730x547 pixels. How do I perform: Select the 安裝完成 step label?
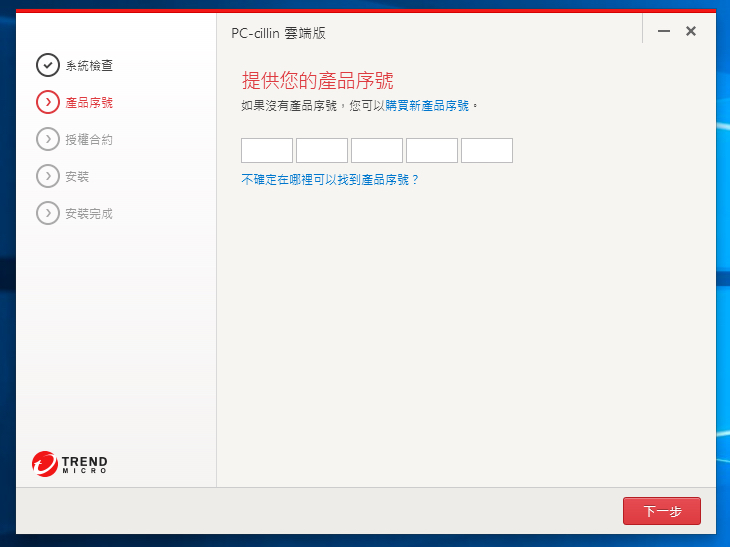pyautogui.click(x=89, y=214)
